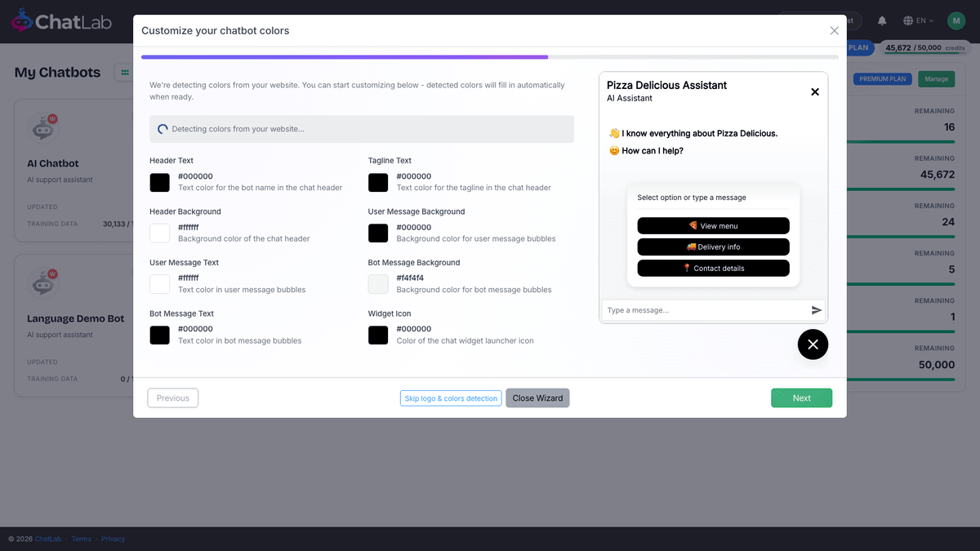Click the Language Demo Bot robot avatar
Screen dimensions: 980x551
pos(43,283)
